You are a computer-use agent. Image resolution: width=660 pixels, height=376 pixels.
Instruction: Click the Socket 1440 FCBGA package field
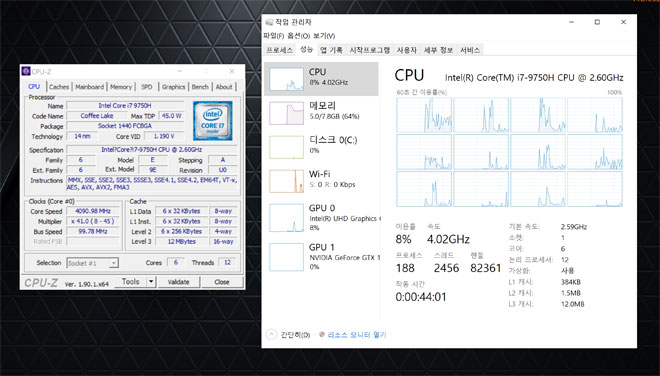pos(125,126)
